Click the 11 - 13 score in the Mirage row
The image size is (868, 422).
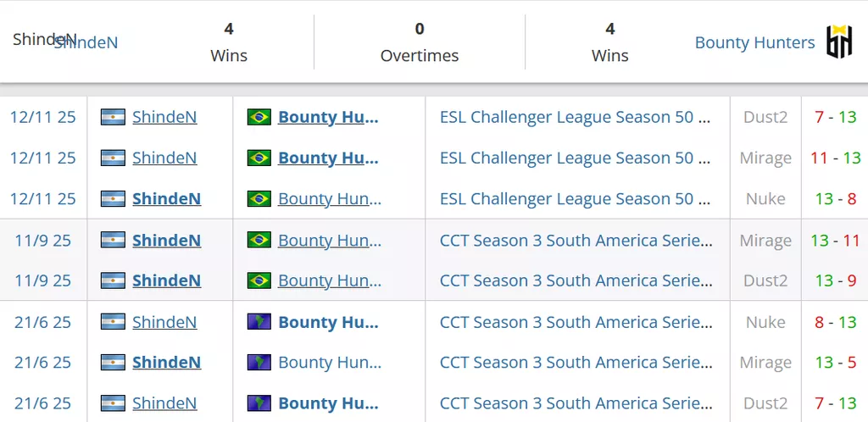pos(835,158)
